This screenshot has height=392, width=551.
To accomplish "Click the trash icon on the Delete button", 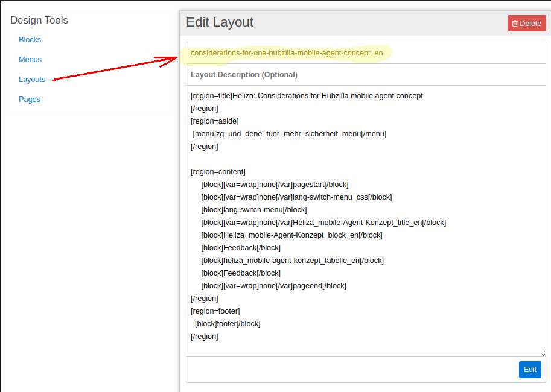I will pyautogui.click(x=515, y=24).
